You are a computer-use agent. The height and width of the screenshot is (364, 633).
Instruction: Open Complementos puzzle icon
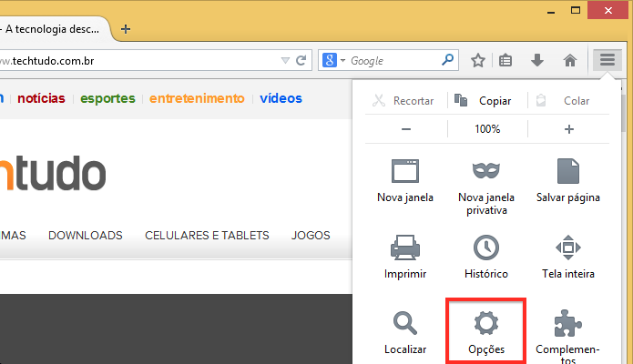click(x=568, y=323)
